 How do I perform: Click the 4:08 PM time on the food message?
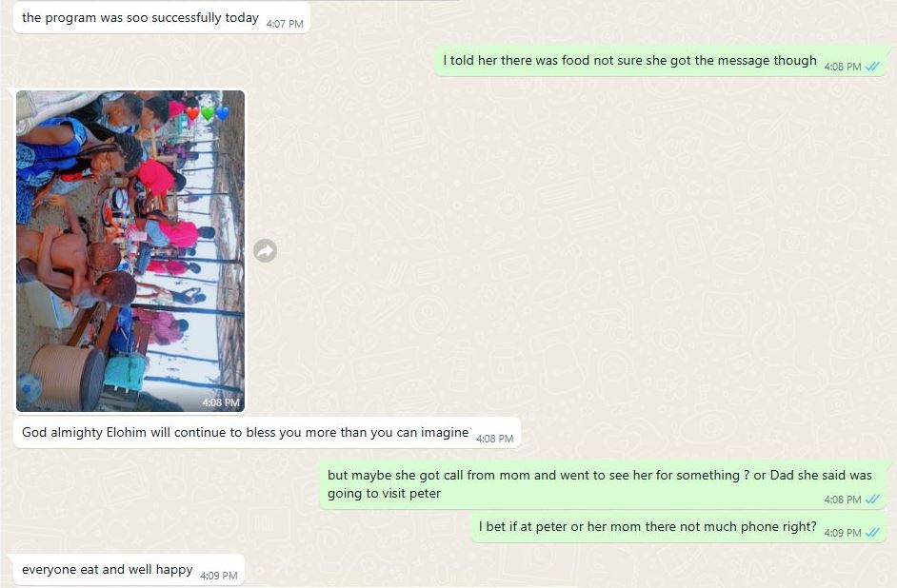[x=842, y=67]
